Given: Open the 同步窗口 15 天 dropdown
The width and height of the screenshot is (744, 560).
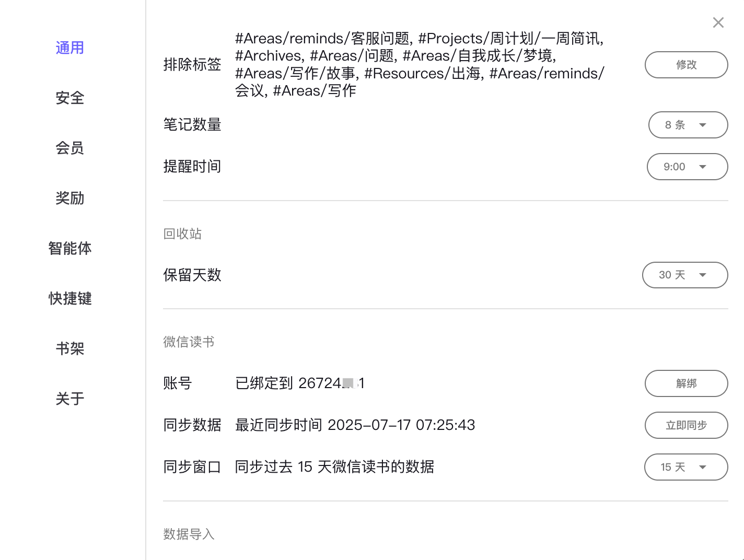Looking at the screenshot, I should click(686, 467).
